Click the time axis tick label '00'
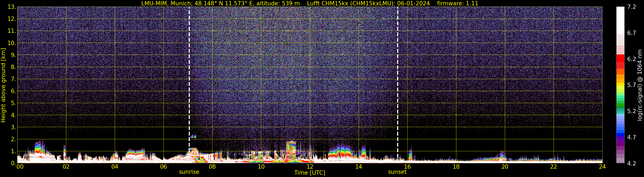644x177 pixels. coord(20,167)
